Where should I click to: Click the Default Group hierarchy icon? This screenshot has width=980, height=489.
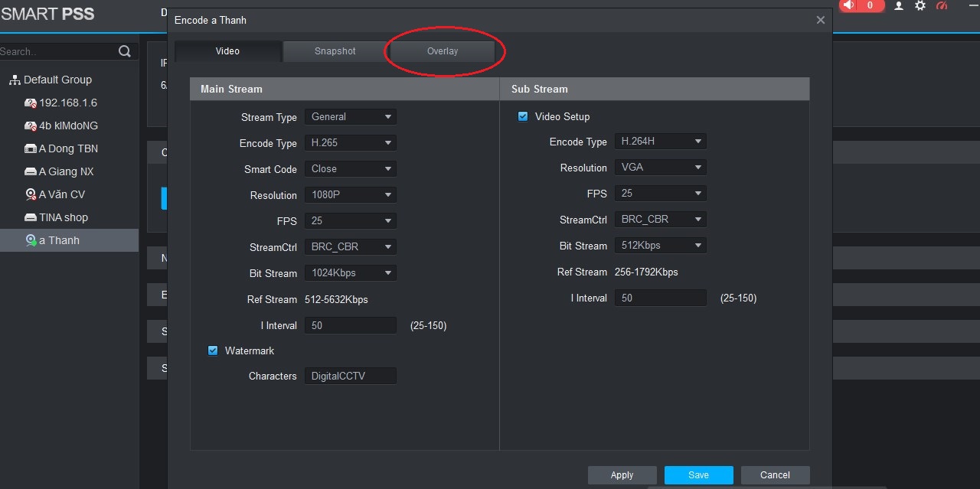coord(15,80)
